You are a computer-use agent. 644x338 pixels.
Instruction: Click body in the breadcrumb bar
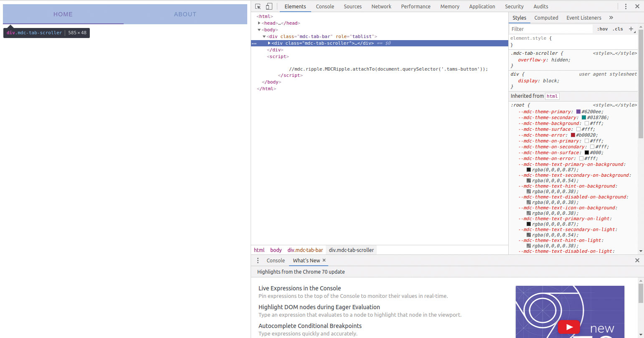[x=276, y=250]
